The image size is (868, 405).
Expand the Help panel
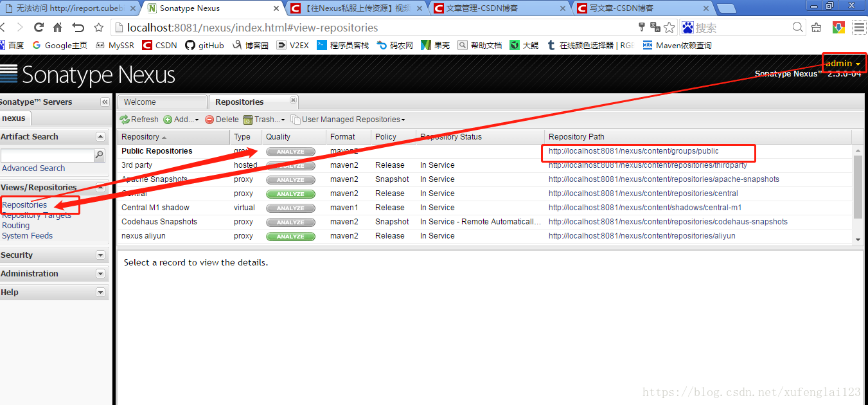coord(100,292)
